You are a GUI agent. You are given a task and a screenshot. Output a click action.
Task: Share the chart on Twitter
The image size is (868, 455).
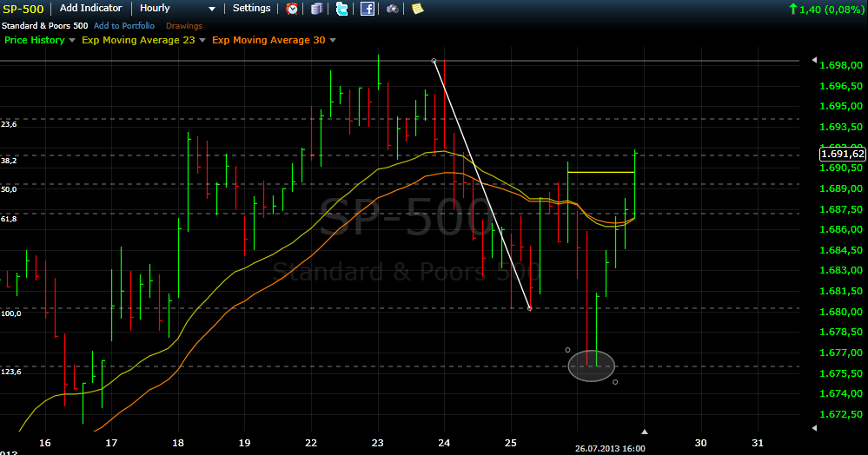pyautogui.click(x=341, y=9)
